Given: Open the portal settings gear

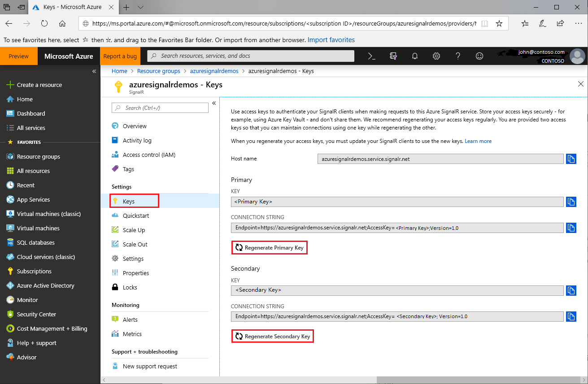Looking at the screenshot, I should (436, 56).
